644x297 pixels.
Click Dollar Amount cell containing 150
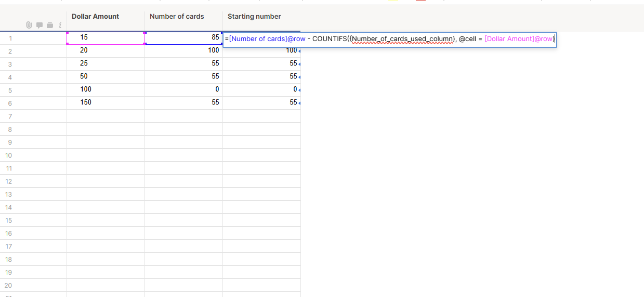106,103
